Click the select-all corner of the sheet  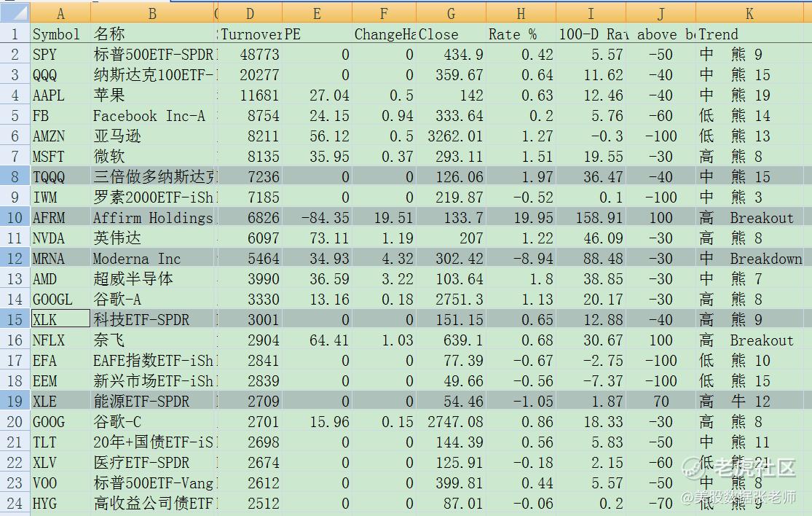pos(15,13)
